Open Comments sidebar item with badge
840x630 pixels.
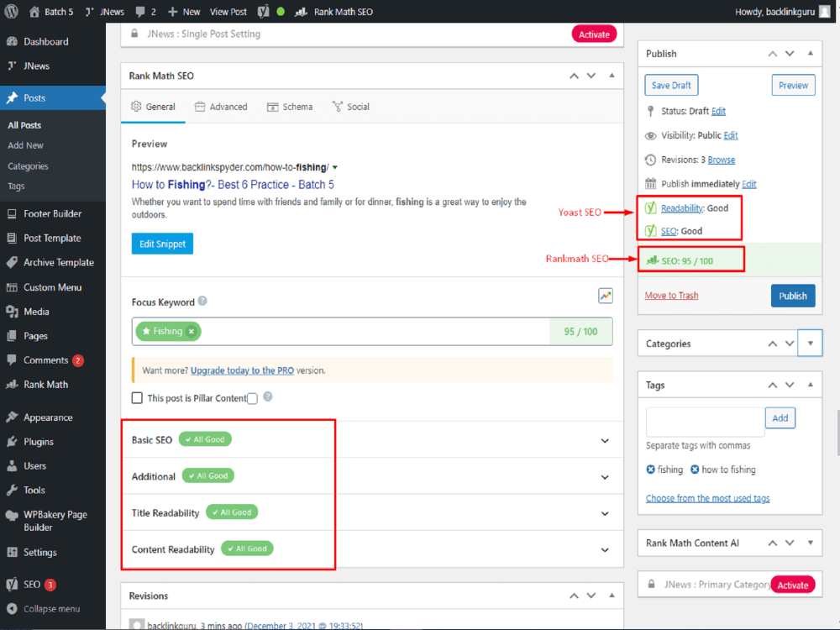click(53, 360)
